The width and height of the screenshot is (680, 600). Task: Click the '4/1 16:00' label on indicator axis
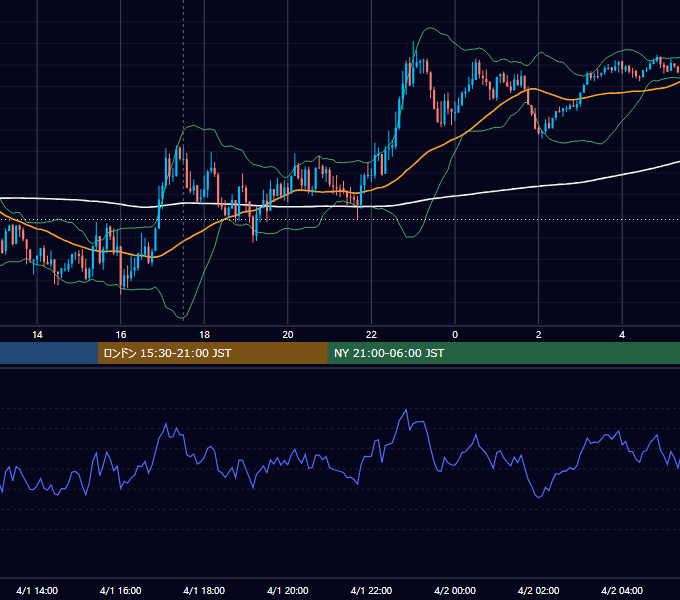pyautogui.click(x=121, y=590)
